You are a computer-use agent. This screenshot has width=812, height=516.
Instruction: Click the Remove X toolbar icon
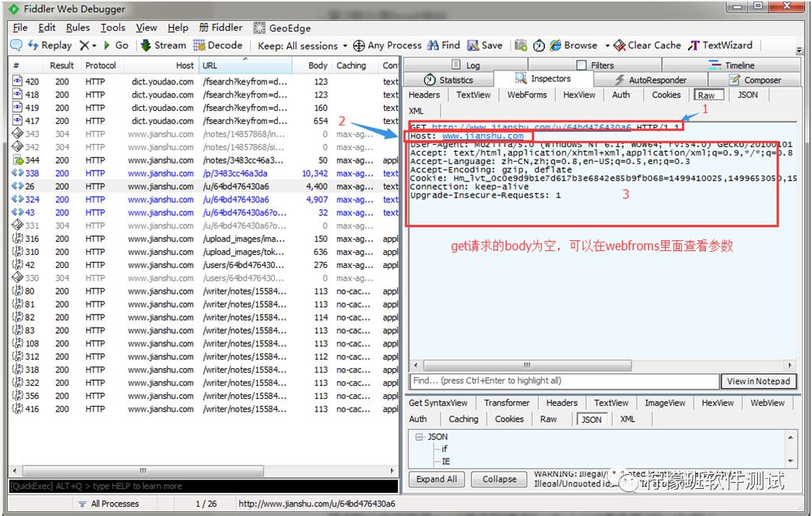click(84, 46)
